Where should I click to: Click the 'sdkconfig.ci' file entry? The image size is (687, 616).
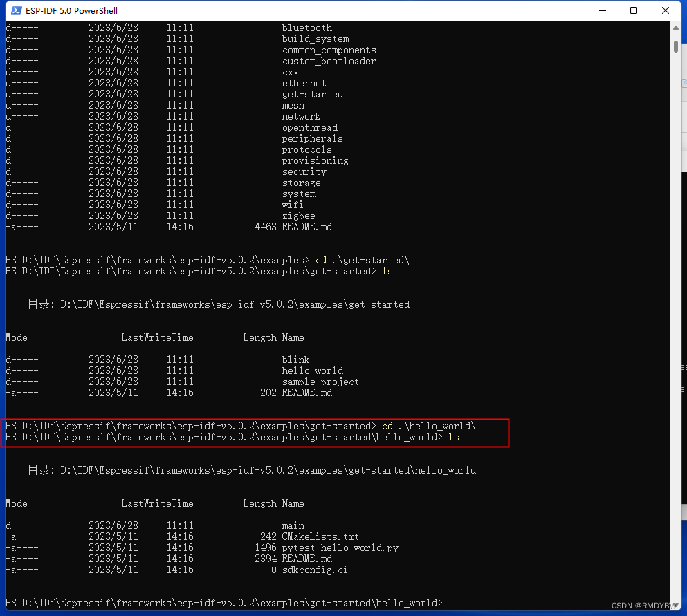tap(315, 570)
